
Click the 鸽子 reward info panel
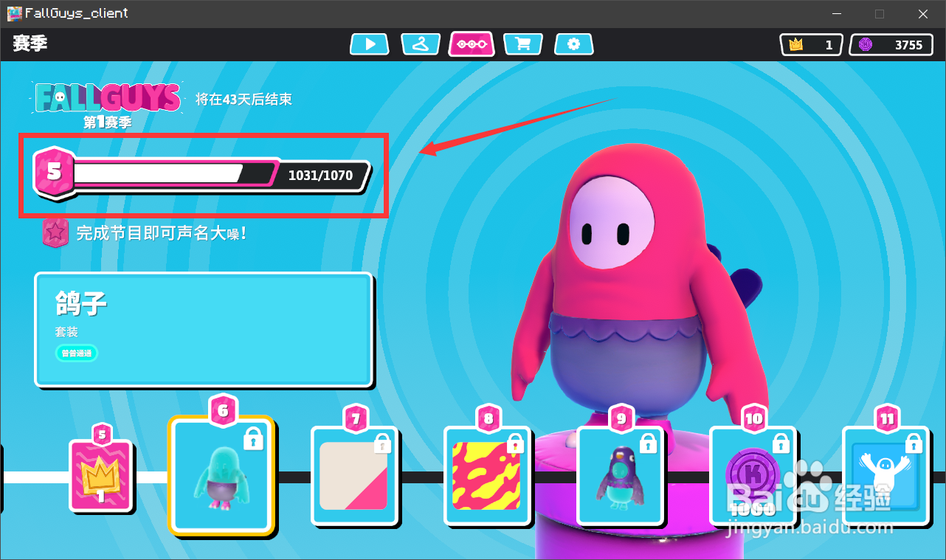[x=204, y=330]
